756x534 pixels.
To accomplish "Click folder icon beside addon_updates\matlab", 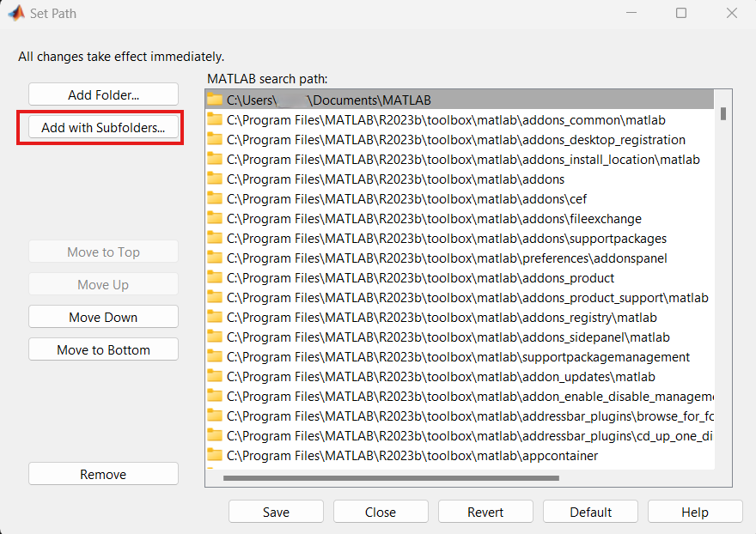I will click(x=215, y=376).
